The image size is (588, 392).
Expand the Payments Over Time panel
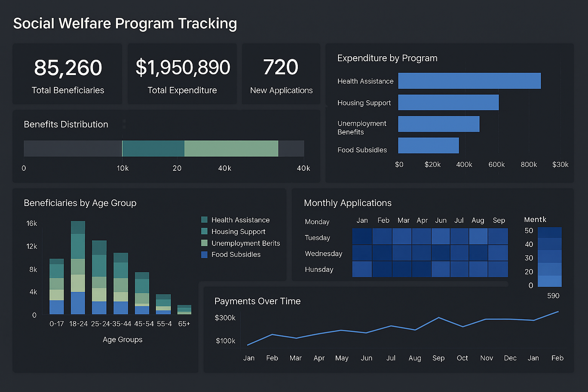coord(258,301)
